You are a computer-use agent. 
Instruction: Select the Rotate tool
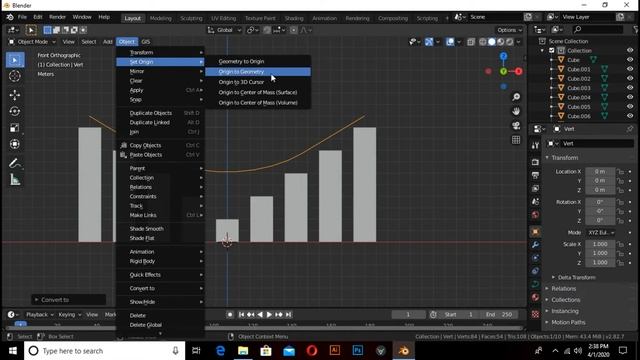15,111
